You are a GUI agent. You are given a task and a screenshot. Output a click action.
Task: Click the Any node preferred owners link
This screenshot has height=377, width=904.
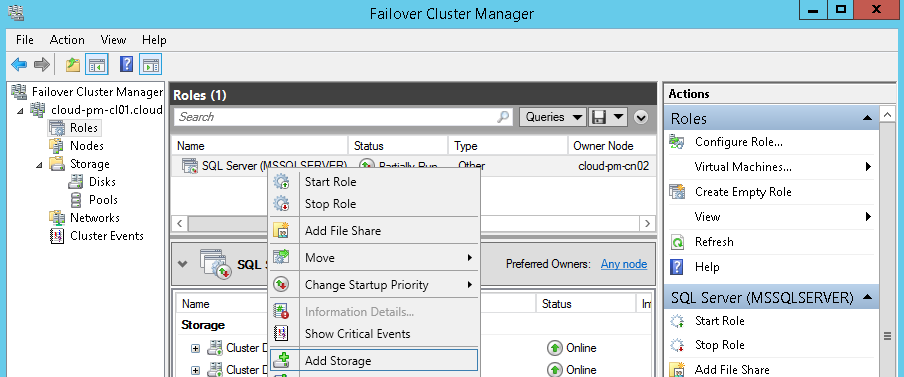[624, 264]
